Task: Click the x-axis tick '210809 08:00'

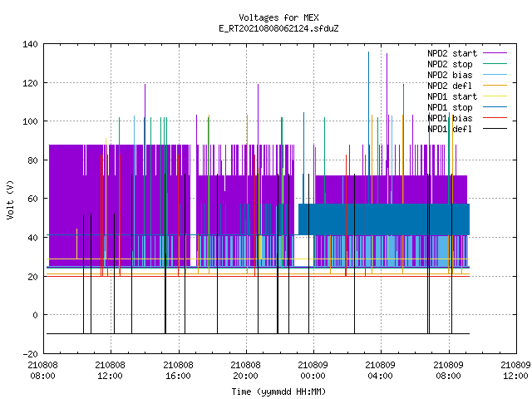Action: point(448,371)
